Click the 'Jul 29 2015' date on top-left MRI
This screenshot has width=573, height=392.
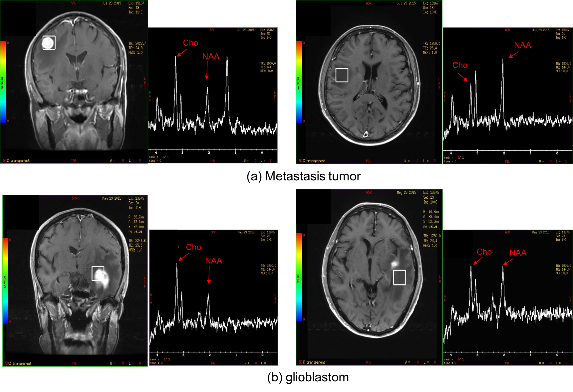(x=111, y=3)
